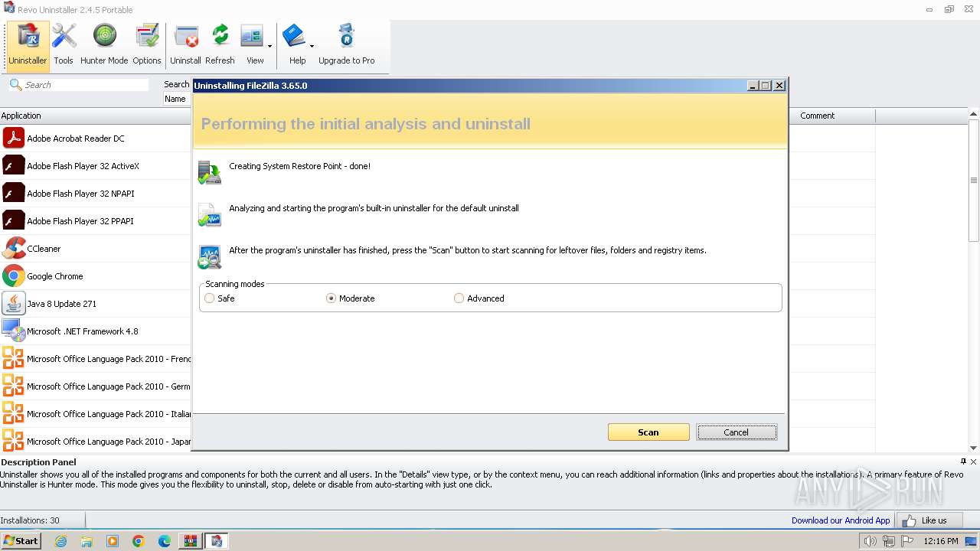Image resolution: width=980 pixels, height=551 pixels.
Task: Open File Explorer from taskbar
Action: (87, 541)
